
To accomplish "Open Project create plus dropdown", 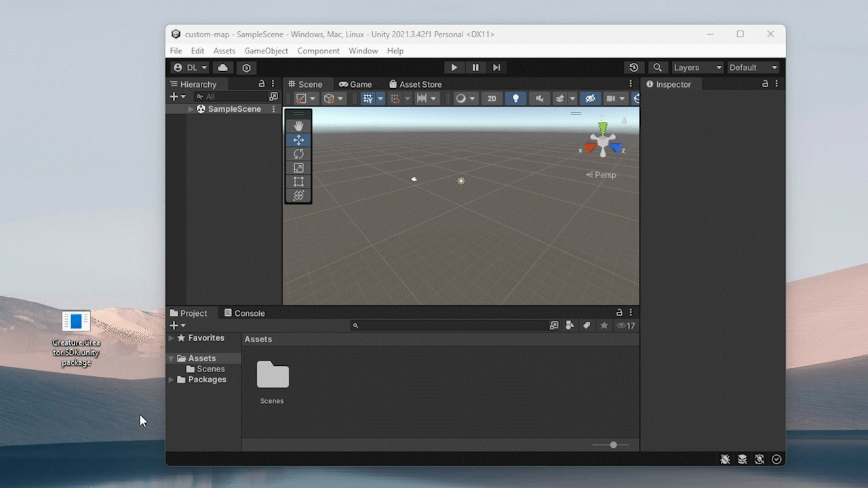I will click(178, 326).
